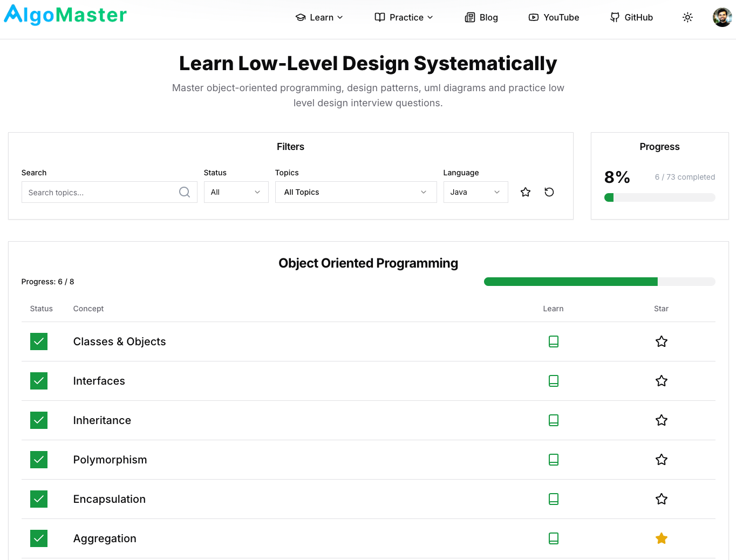Open the Practice navigation menu
This screenshot has width=736, height=560.
[x=404, y=17]
